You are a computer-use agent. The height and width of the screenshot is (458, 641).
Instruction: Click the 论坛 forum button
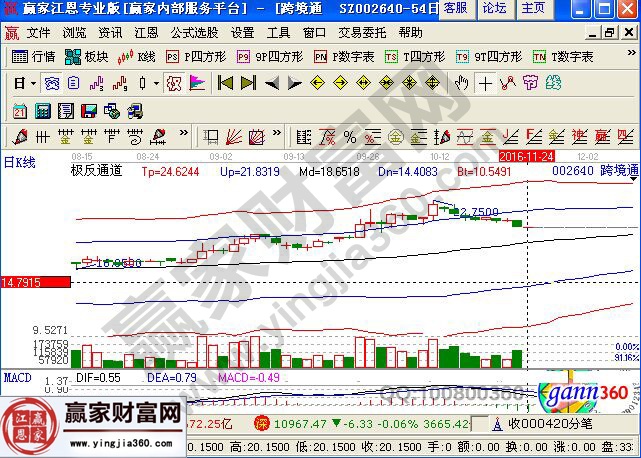[x=494, y=8]
